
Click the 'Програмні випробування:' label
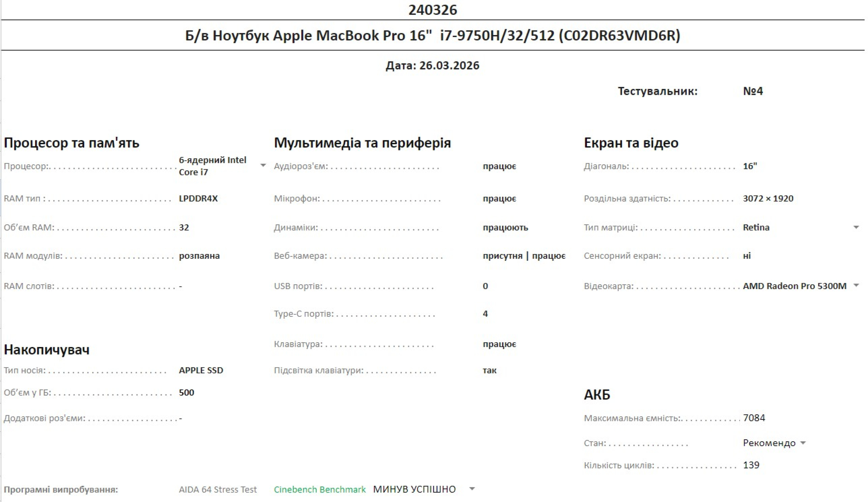click(x=61, y=490)
